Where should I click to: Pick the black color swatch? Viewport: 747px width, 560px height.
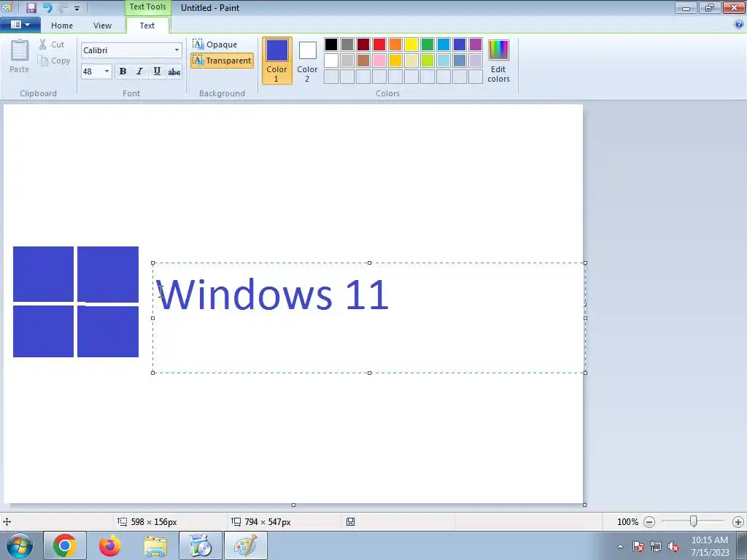(331, 44)
